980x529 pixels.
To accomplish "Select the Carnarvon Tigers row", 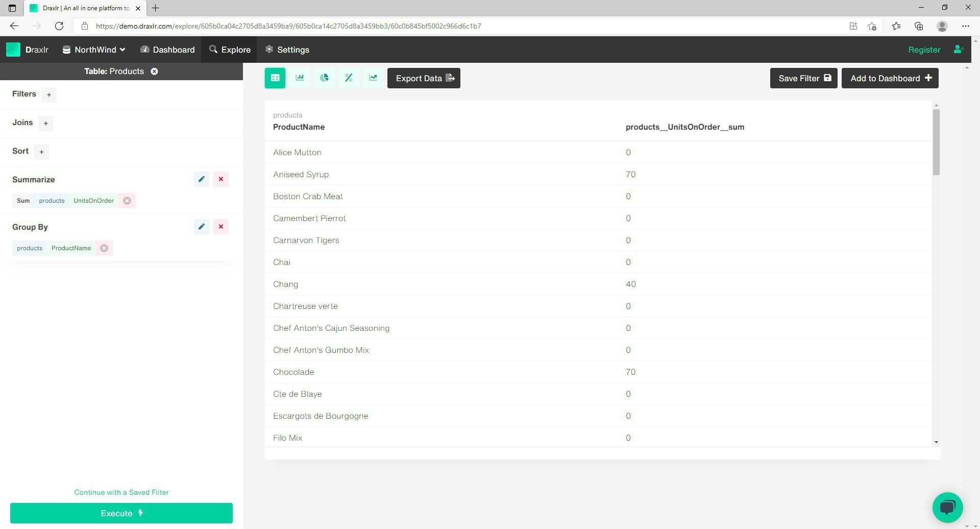I will pos(598,240).
